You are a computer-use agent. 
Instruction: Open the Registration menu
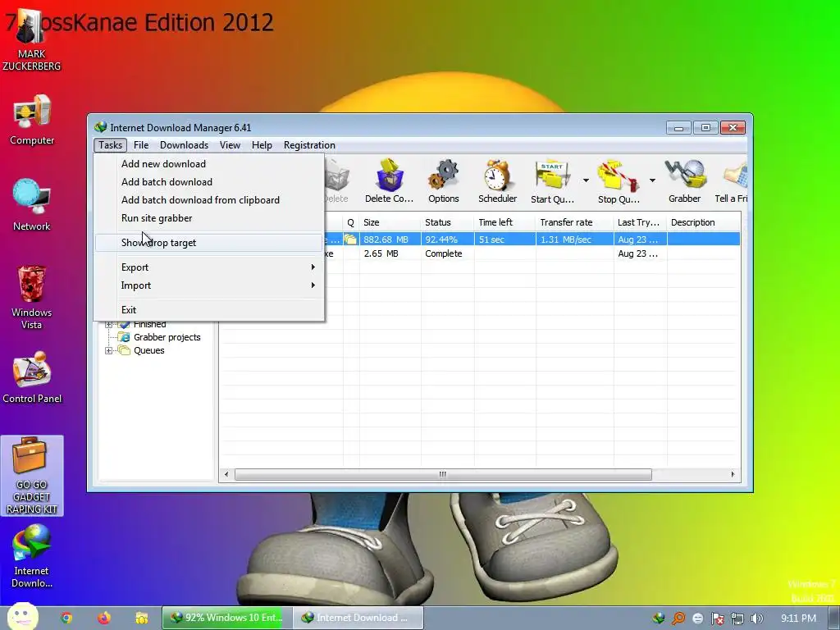coord(309,145)
